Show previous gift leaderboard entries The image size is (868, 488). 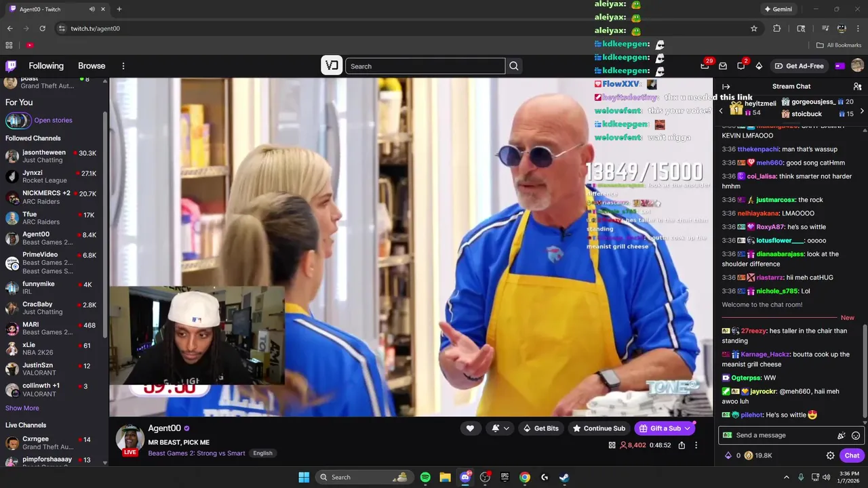click(x=721, y=110)
